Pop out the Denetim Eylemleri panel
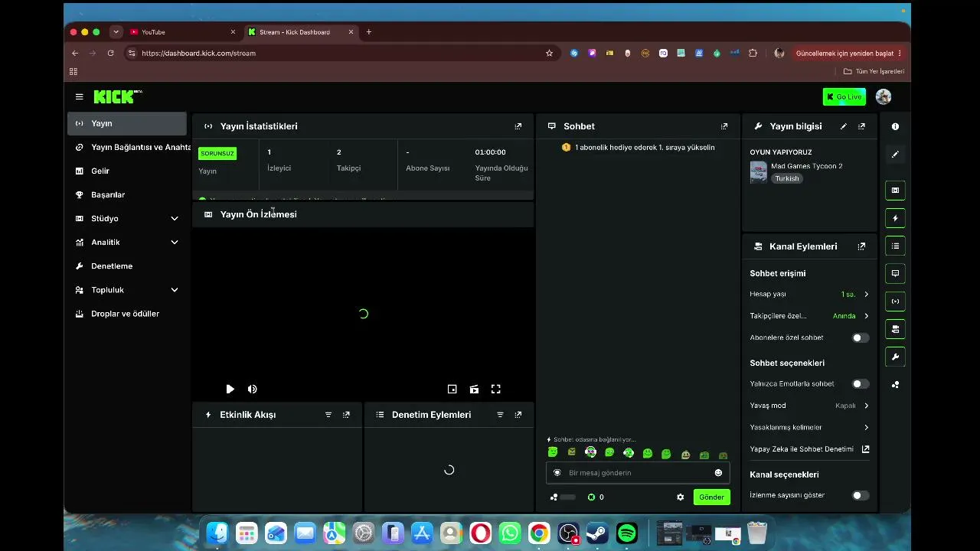This screenshot has width=980, height=551. click(518, 415)
